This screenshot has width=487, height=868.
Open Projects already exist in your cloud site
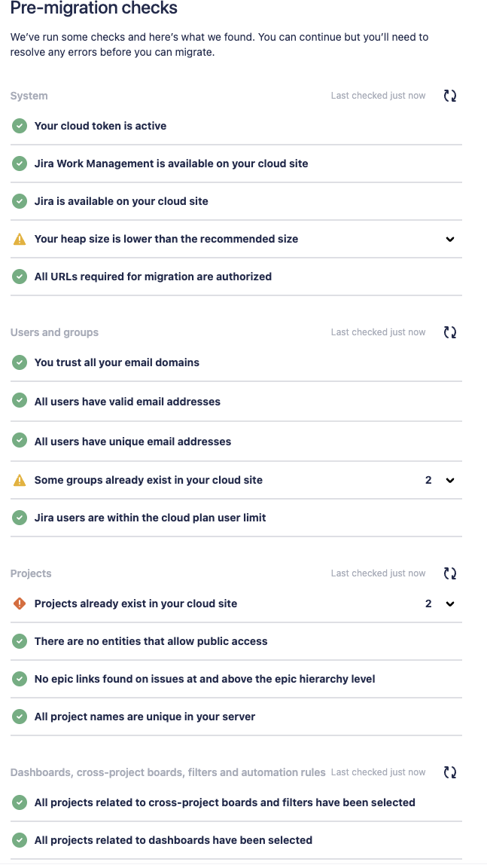click(x=236, y=604)
